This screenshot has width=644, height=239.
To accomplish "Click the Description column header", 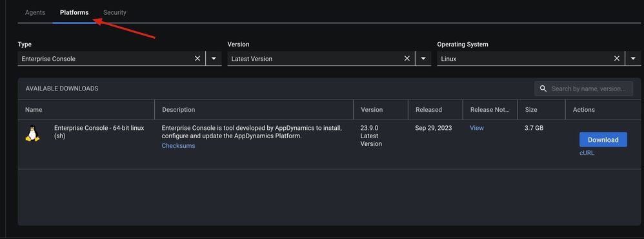I will coord(178,110).
